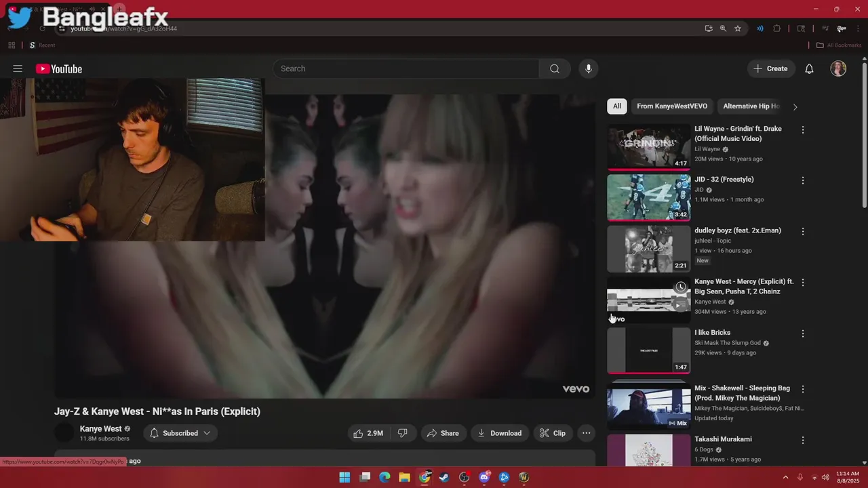The height and width of the screenshot is (488, 868).
Task: Open the notifications bell in header
Action: 809,68
